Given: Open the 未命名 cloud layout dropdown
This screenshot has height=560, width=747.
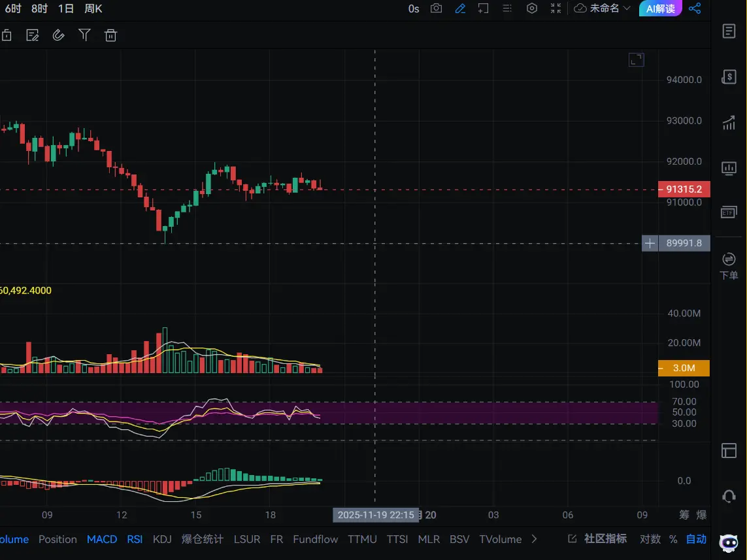Looking at the screenshot, I should click(x=602, y=8).
